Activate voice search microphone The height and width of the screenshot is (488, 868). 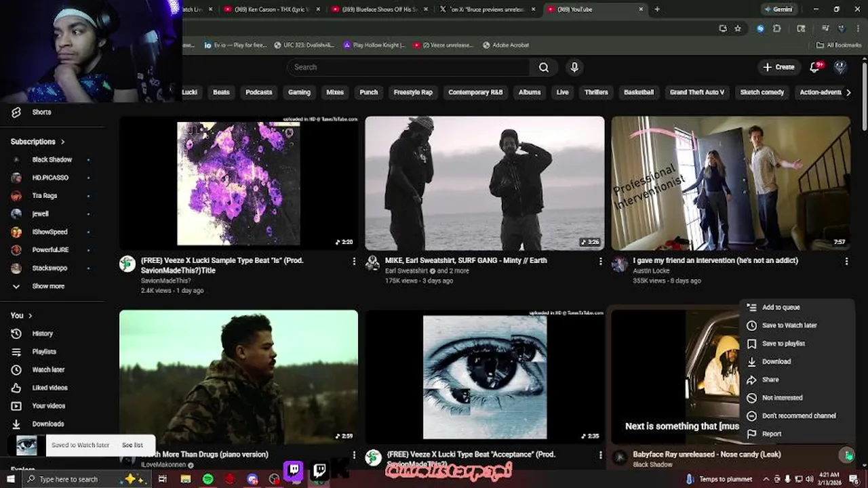(574, 67)
